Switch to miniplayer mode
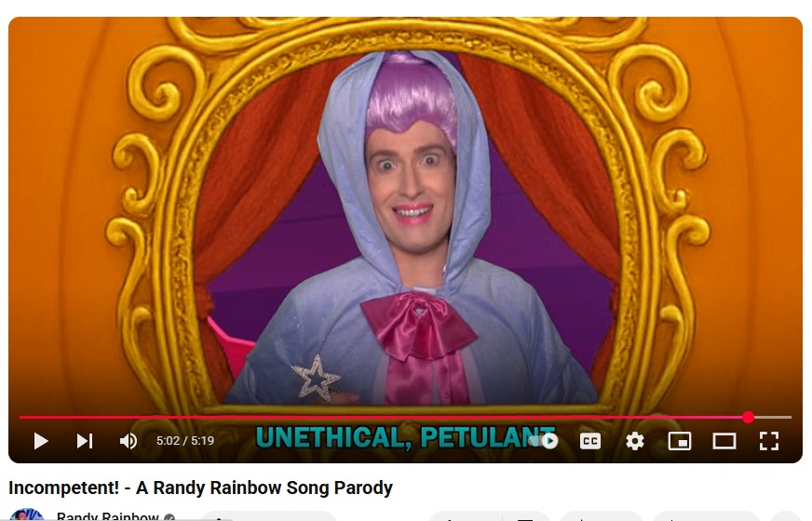This screenshot has height=521, width=812. click(680, 441)
